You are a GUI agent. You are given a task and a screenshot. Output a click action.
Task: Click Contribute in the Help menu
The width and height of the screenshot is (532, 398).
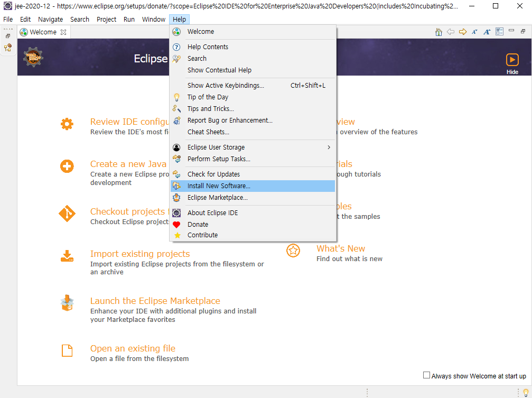click(x=253, y=235)
